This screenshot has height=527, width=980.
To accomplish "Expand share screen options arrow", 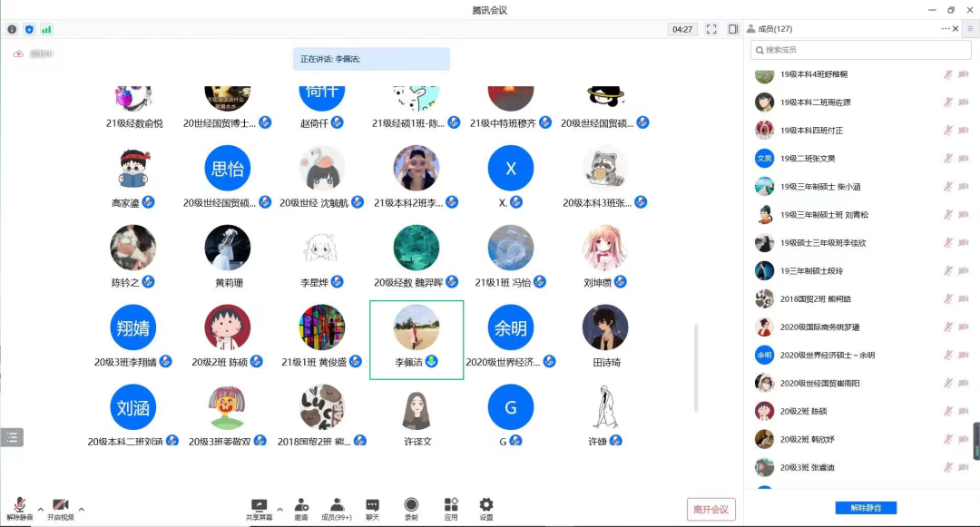I will click(x=279, y=509).
